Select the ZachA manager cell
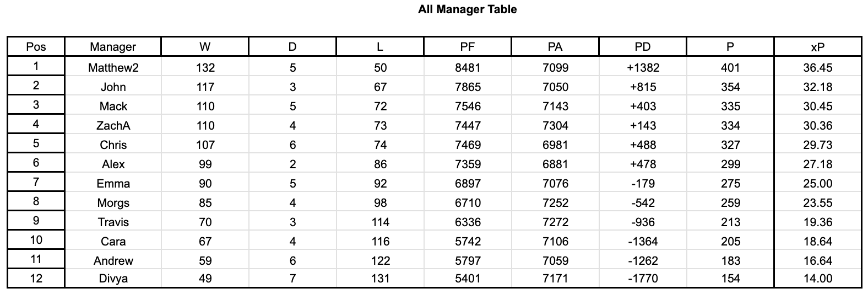This screenshot has height=299, width=868. [x=113, y=126]
